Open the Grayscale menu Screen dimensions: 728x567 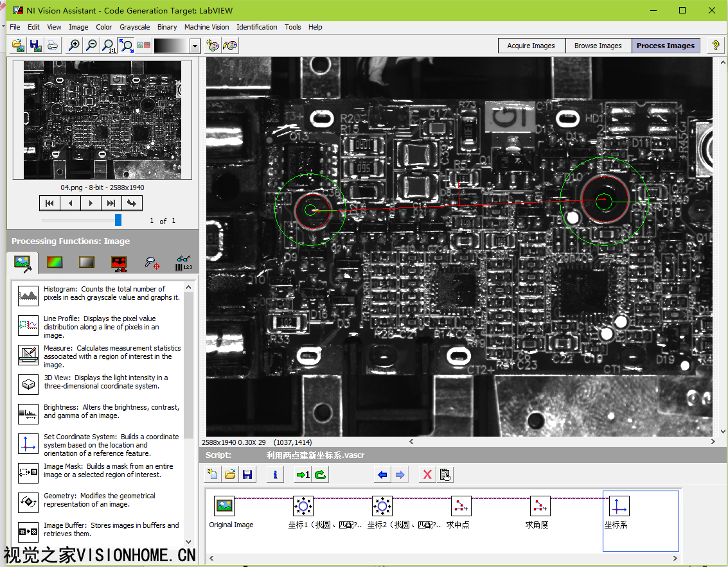click(x=134, y=27)
